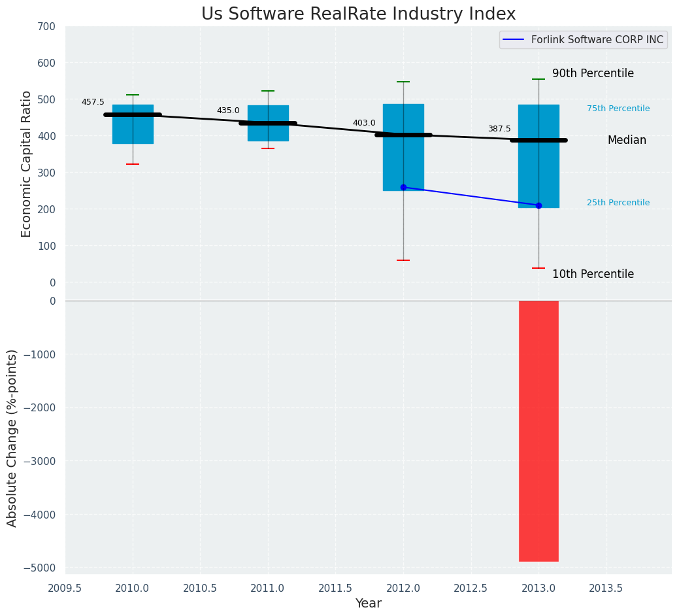Click the Economic Capital Ratio axis label

point(26,164)
